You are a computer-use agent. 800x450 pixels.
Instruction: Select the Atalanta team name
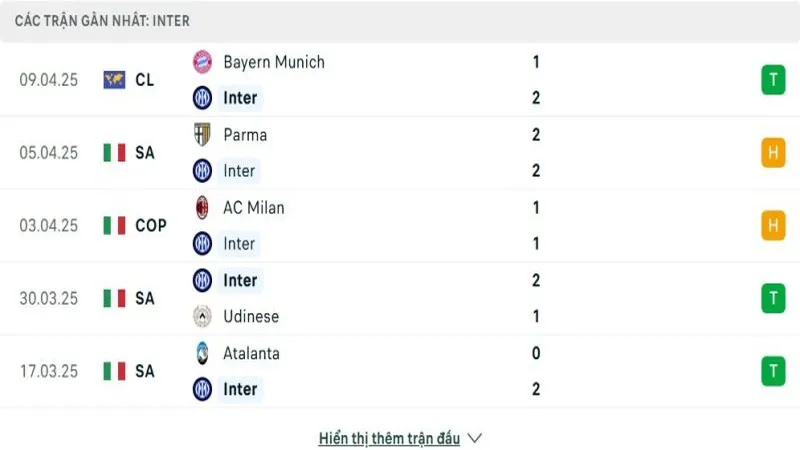[251, 353]
